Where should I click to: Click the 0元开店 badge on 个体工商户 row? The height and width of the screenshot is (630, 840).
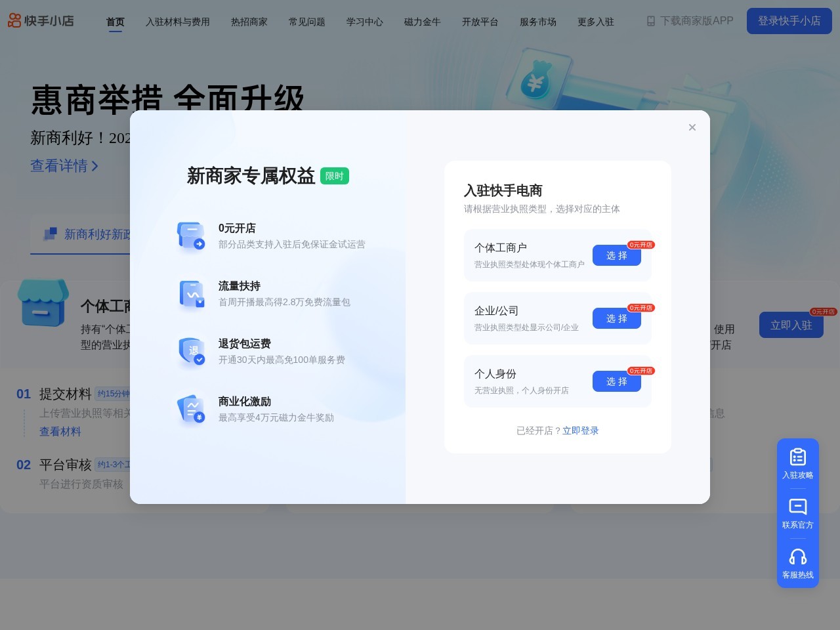click(641, 245)
